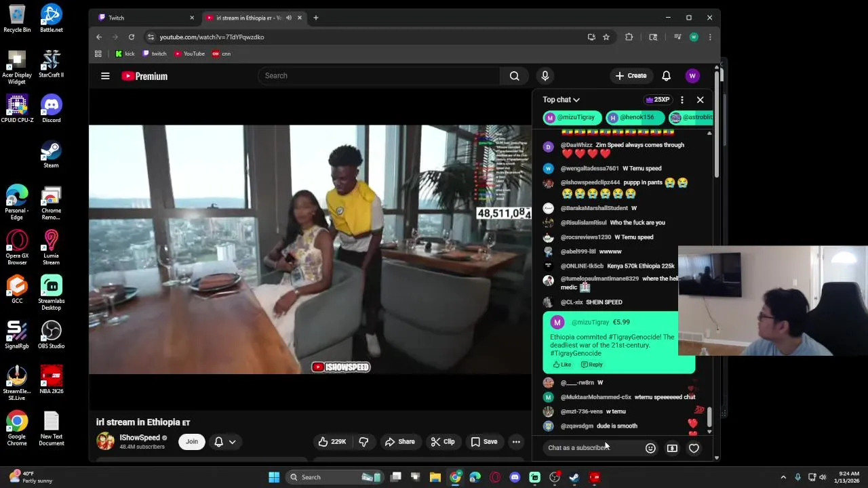Share the video
The height and width of the screenshot is (488, 868).
[x=399, y=442]
